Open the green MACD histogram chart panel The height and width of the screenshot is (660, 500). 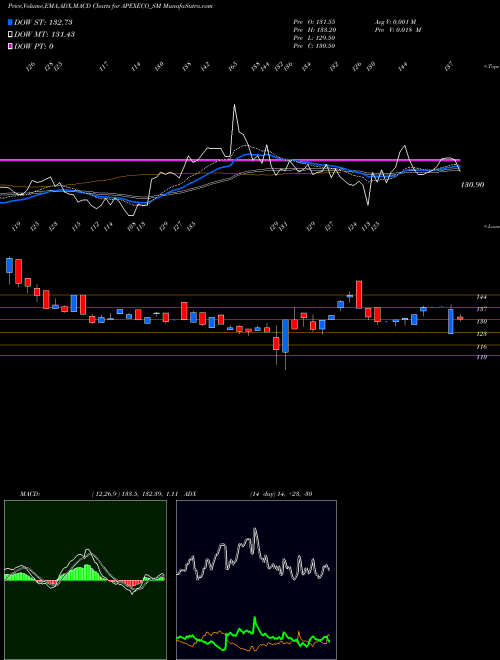tap(85, 580)
